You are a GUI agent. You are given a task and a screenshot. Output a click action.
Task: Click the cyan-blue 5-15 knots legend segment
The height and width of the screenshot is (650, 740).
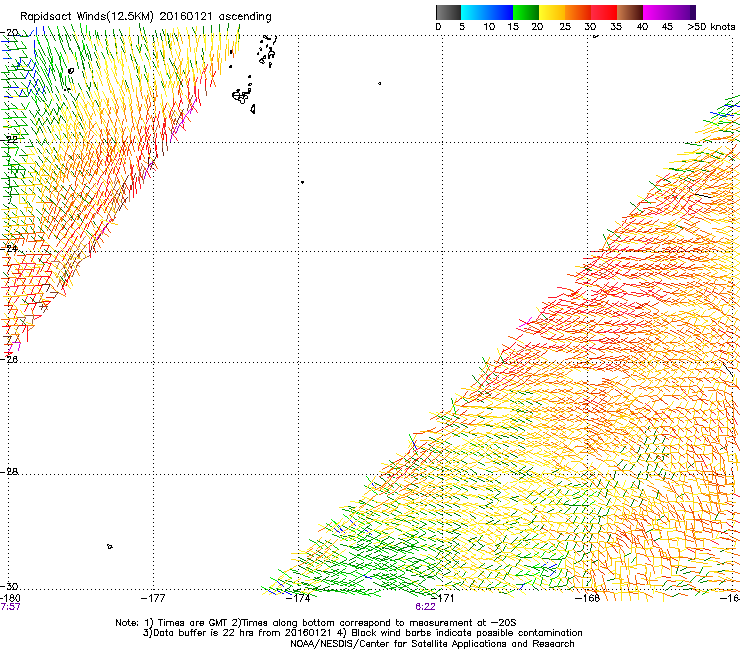487,12
